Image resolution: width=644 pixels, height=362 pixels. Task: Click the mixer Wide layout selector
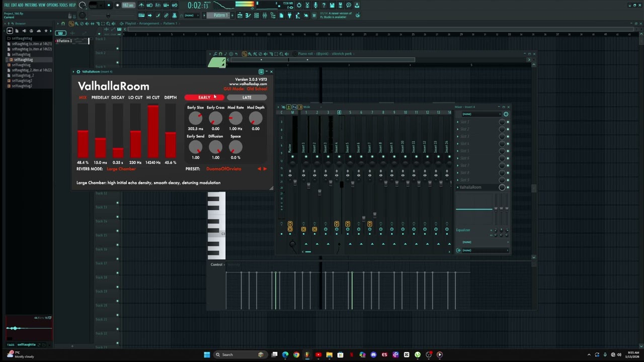point(306,107)
